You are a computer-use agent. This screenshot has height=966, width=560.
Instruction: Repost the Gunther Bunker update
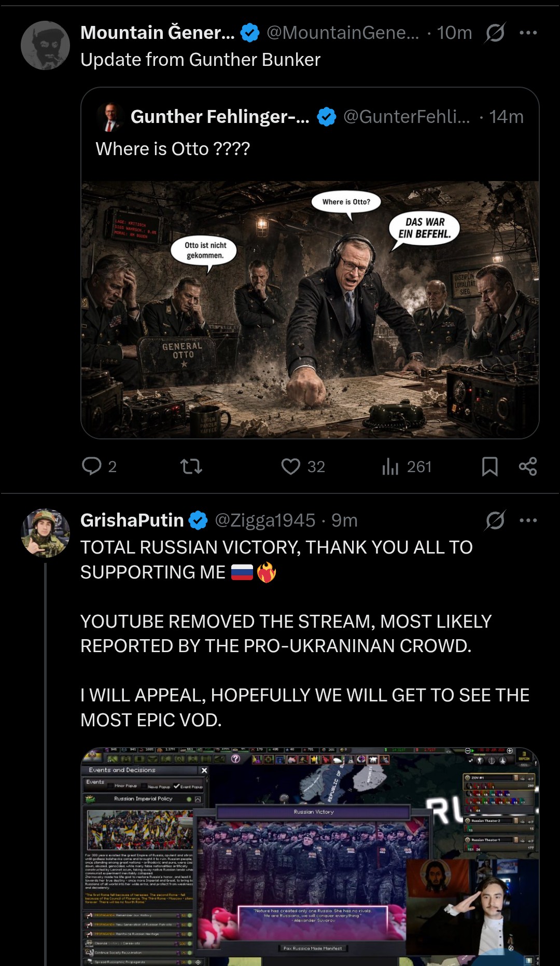pos(191,466)
